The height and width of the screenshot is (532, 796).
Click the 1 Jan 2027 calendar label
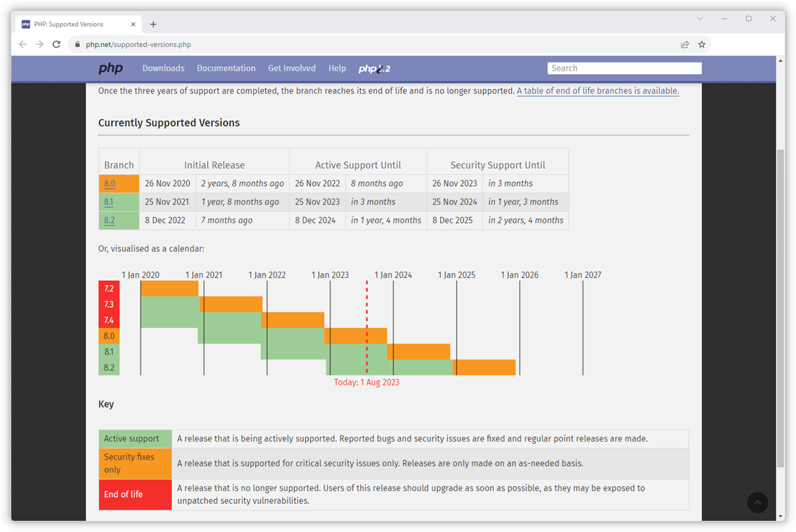click(x=583, y=274)
